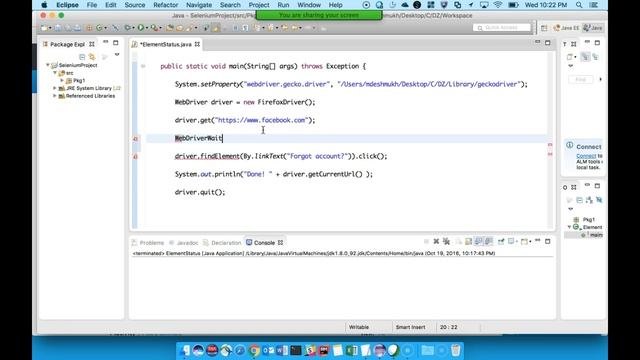Toggle Scroll Lock in the Console toolbar
The height and width of the screenshot is (360, 640).
click(x=469, y=242)
